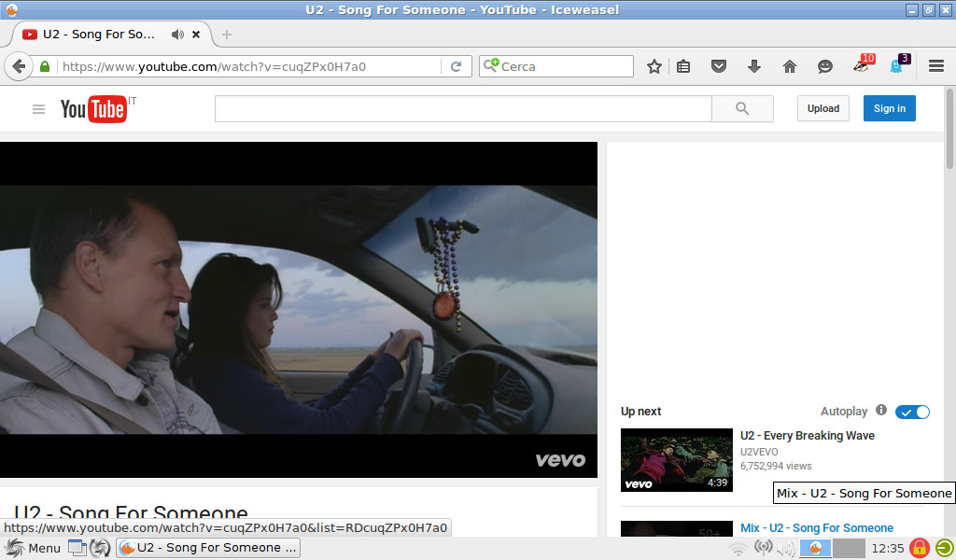Bookmark this page with the star icon

coord(654,66)
